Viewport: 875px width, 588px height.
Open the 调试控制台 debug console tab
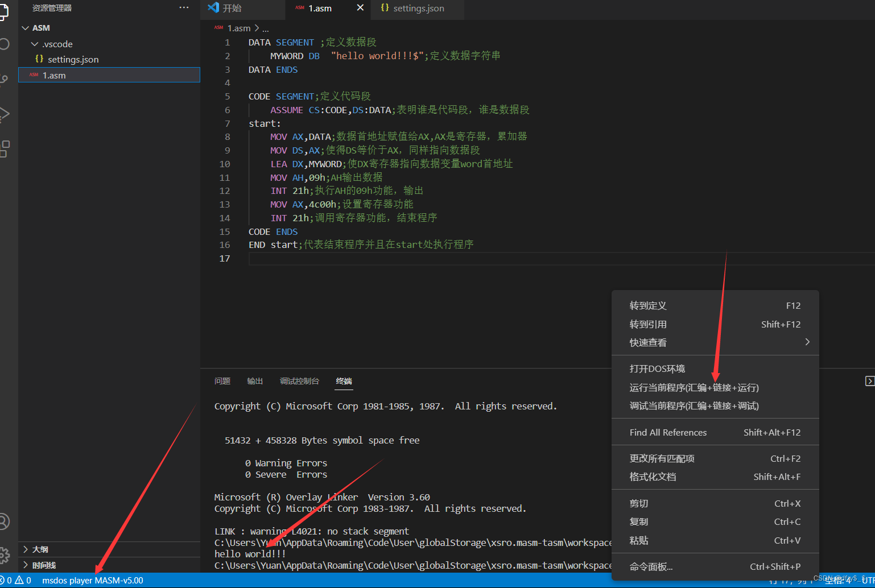coord(299,381)
